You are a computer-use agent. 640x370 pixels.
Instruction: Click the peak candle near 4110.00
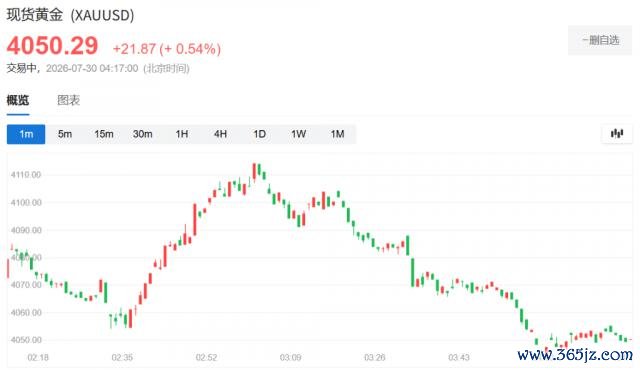click(x=254, y=172)
